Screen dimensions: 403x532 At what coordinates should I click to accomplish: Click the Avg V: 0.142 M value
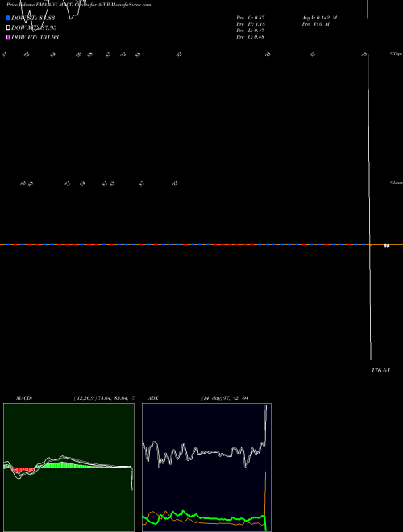pyautogui.click(x=319, y=18)
